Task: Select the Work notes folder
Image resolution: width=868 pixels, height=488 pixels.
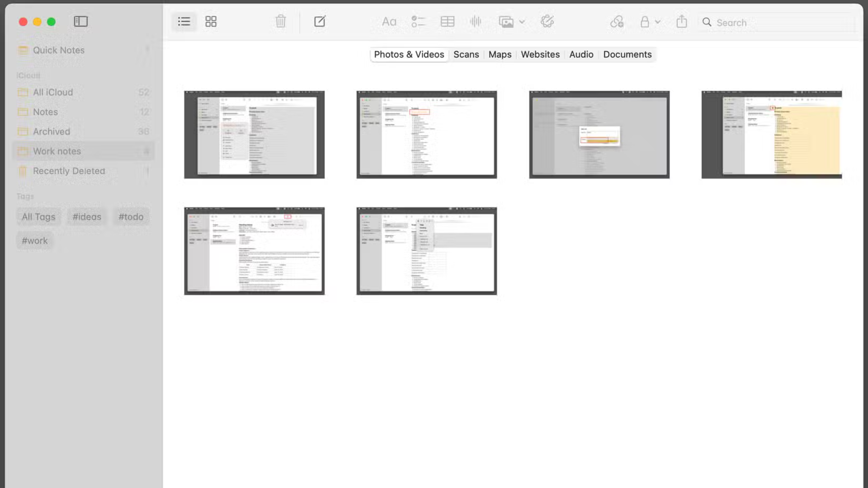Action: tap(57, 151)
